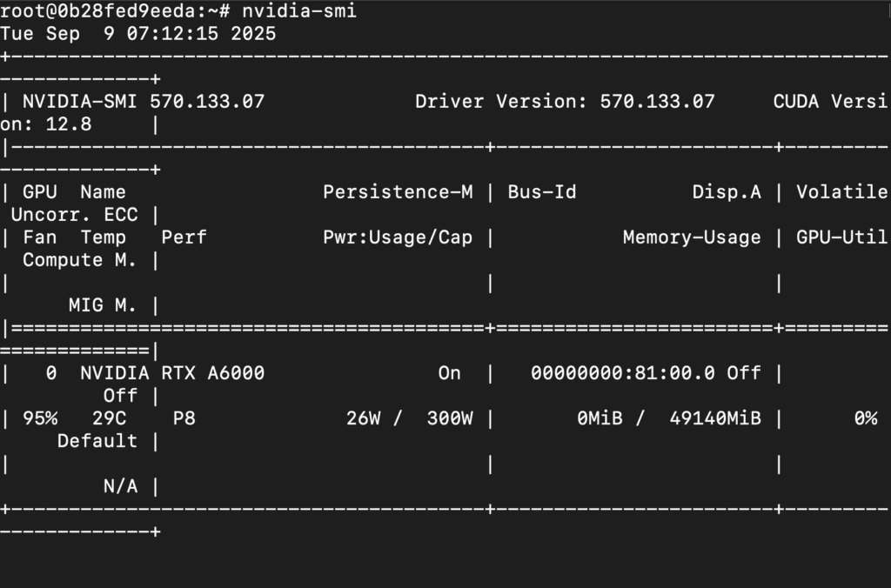Image resolution: width=891 pixels, height=588 pixels.
Task: Click the 26W power usage value
Action: [x=363, y=418]
